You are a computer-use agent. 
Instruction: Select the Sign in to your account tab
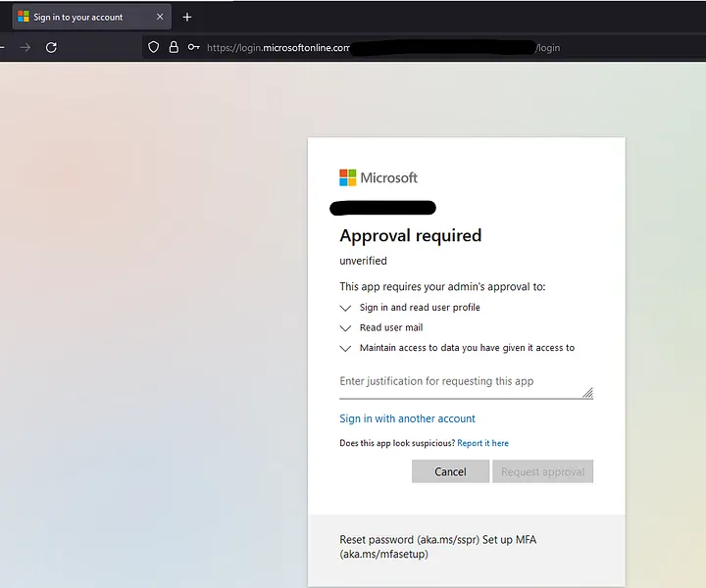[91, 17]
